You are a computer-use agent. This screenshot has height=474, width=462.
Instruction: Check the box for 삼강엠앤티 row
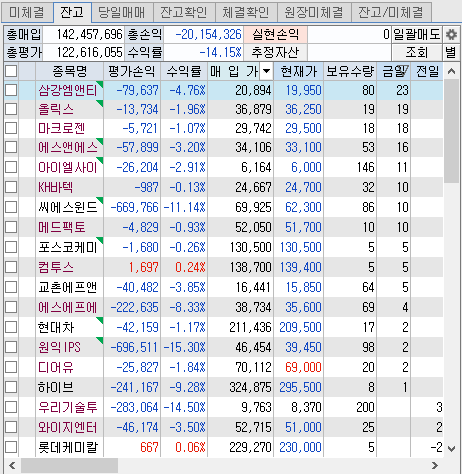pyautogui.click(x=11, y=90)
